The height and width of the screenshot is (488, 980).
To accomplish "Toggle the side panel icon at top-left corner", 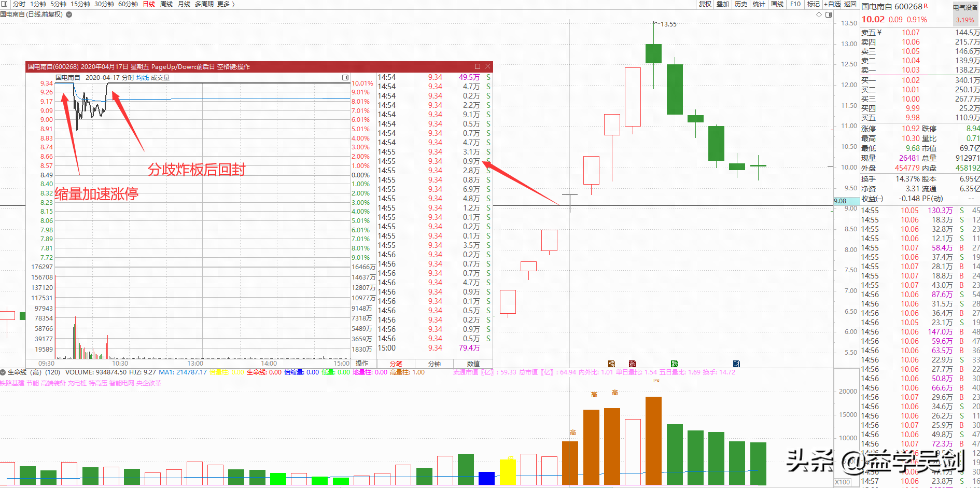I will pos(4,4).
